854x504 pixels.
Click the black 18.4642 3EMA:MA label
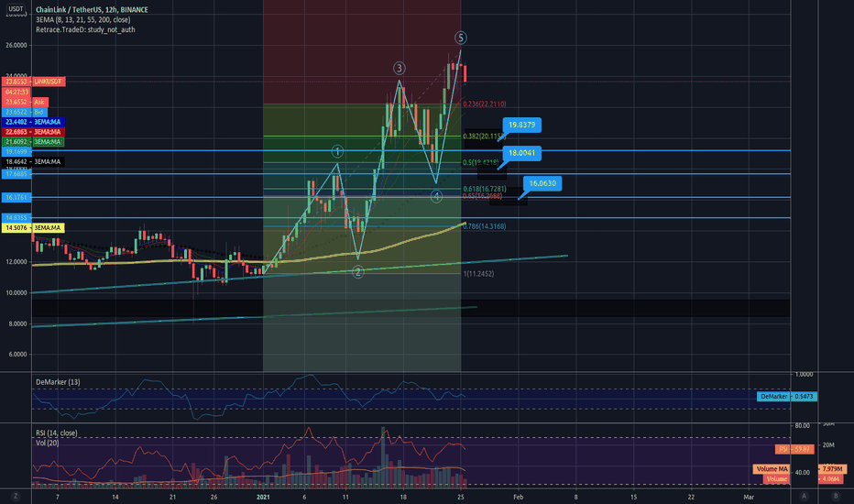(x=34, y=162)
